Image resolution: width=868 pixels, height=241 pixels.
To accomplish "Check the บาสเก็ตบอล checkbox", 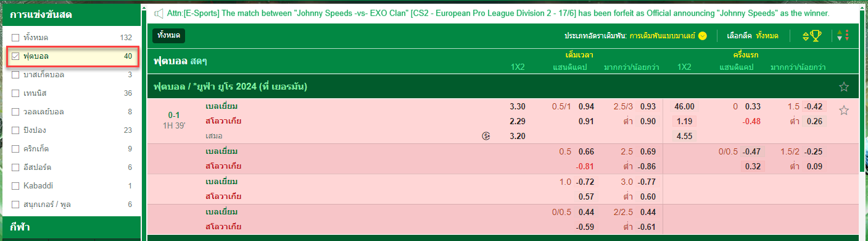I will [15, 75].
